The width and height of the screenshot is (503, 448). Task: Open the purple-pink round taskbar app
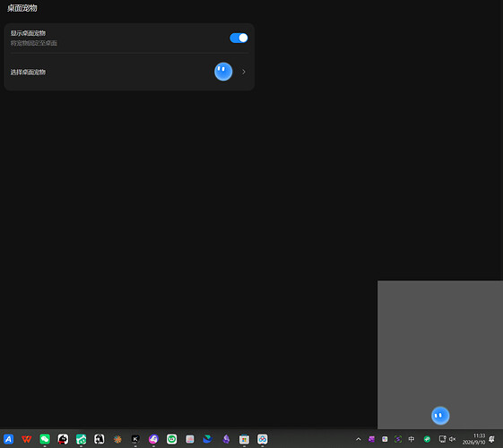[153, 439]
